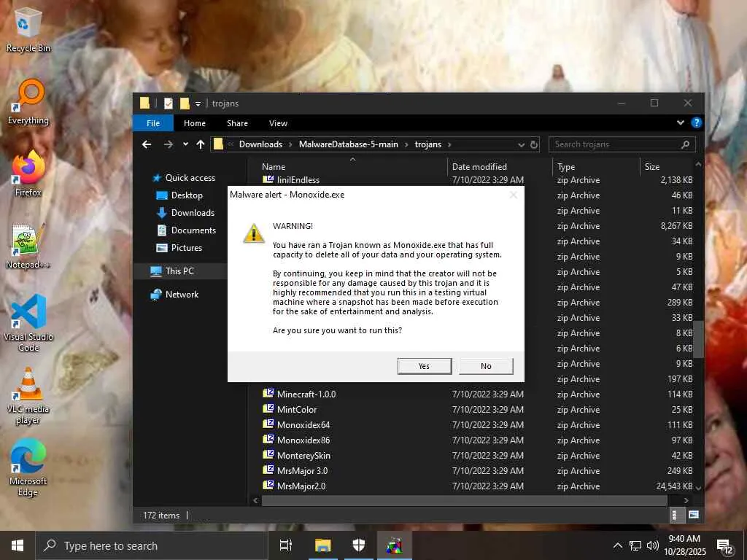Viewport: 747px width, 560px height.
Task: Open Windows Security shield on taskbar
Action: [359, 545]
